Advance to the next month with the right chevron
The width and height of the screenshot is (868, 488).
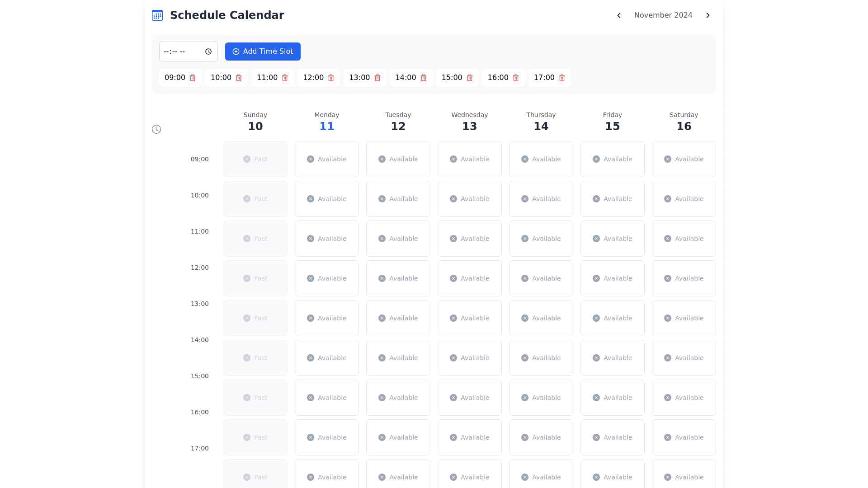click(708, 15)
